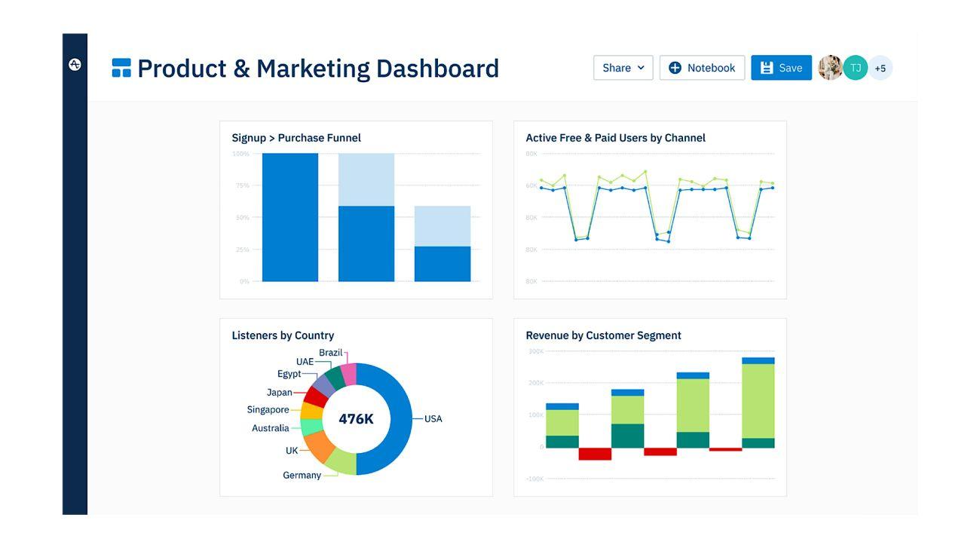Click the 476K total in donut center
The image size is (980, 551).
[356, 419]
